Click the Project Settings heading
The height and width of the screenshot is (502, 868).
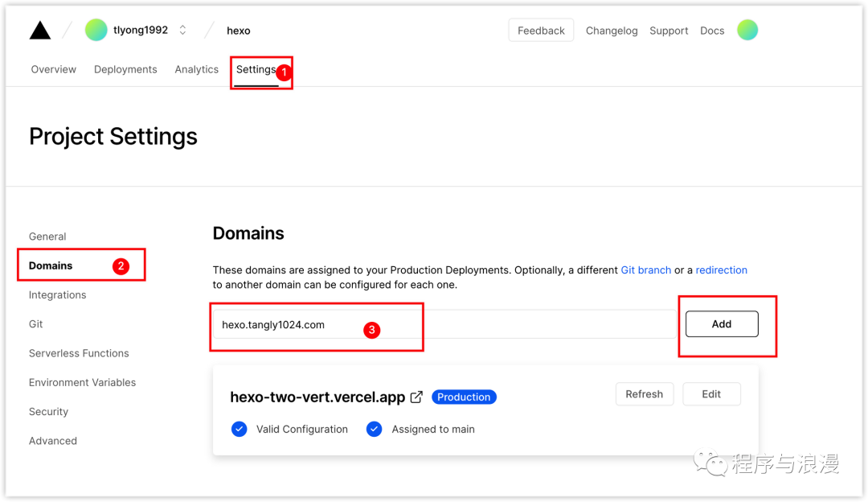(x=113, y=137)
